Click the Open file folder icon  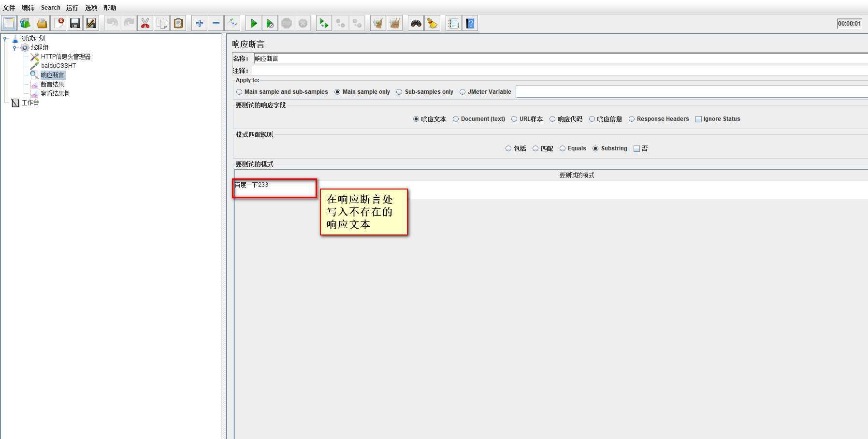click(42, 23)
